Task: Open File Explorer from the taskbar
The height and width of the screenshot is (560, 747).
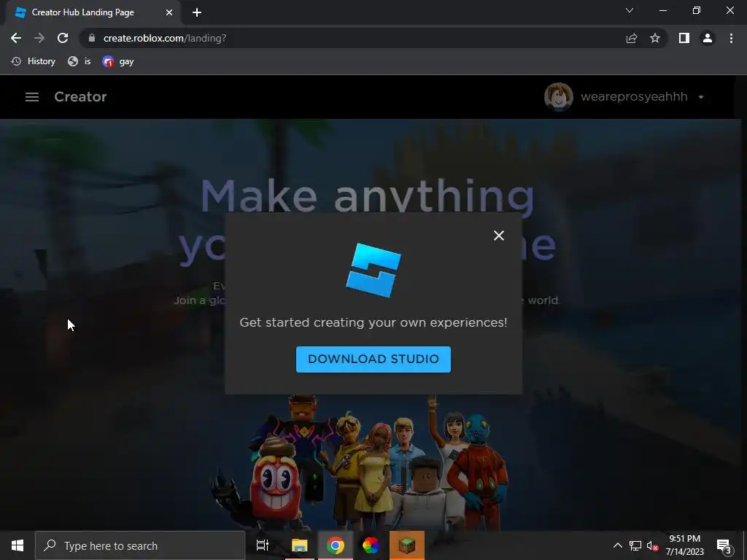Action: [x=300, y=545]
